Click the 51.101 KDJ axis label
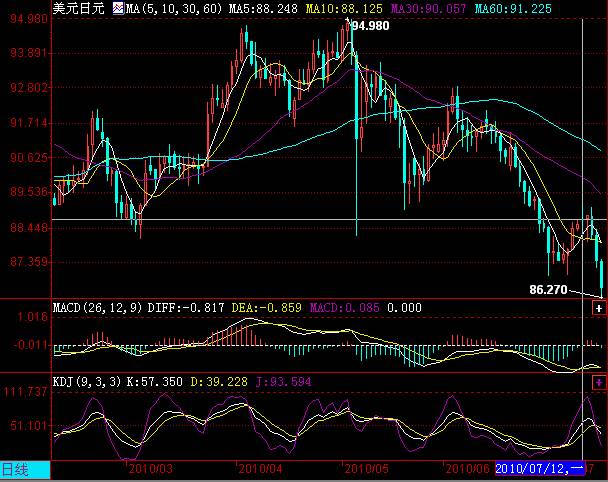Screen dimensions: 608x482 (x=29, y=426)
